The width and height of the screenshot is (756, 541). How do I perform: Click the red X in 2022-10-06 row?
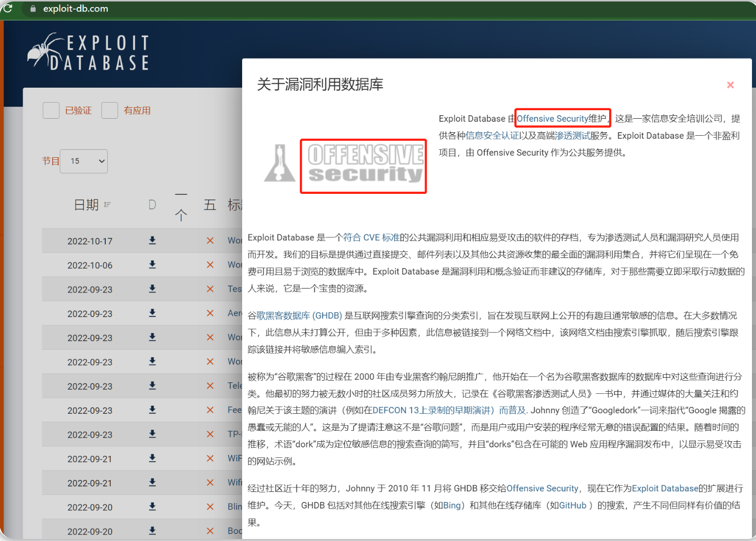pyautogui.click(x=210, y=264)
